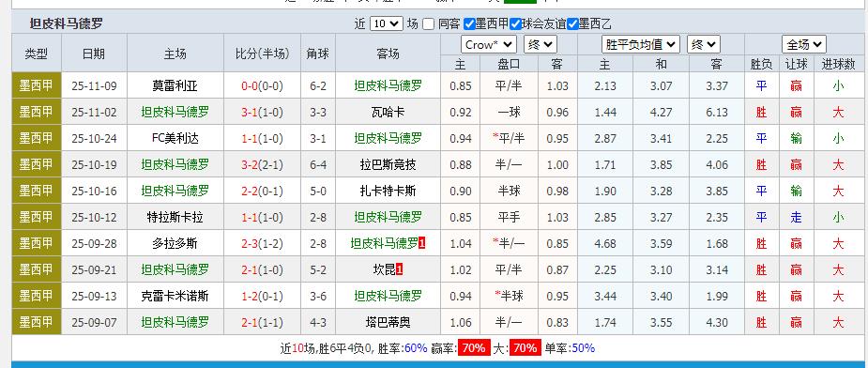Click the red 70% 大 rate badge
Image resolution: width=868 pixels, height=368 pixels.
[x=525, y=348]
